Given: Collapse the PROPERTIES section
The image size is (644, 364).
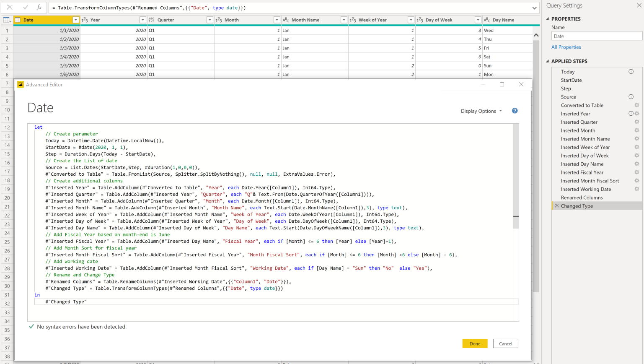Looking at the screenshot, I should [x=547, y=19].
